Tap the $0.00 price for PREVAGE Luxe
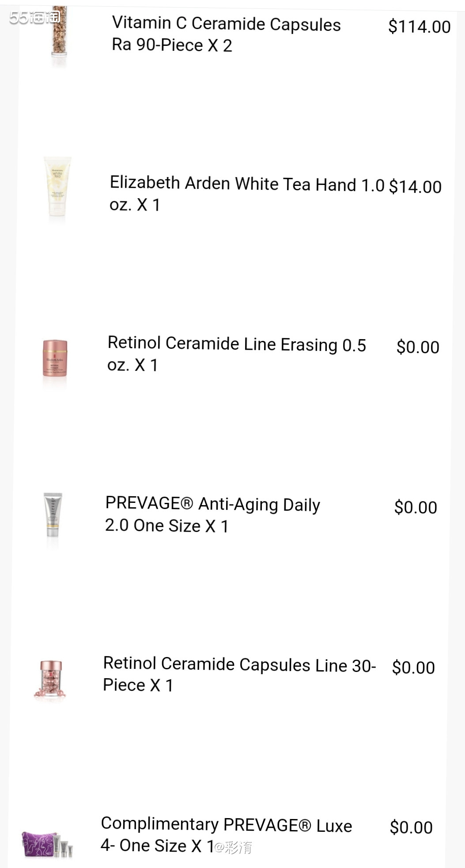This screenshot has height=868, width=465. tap(411, 827)
